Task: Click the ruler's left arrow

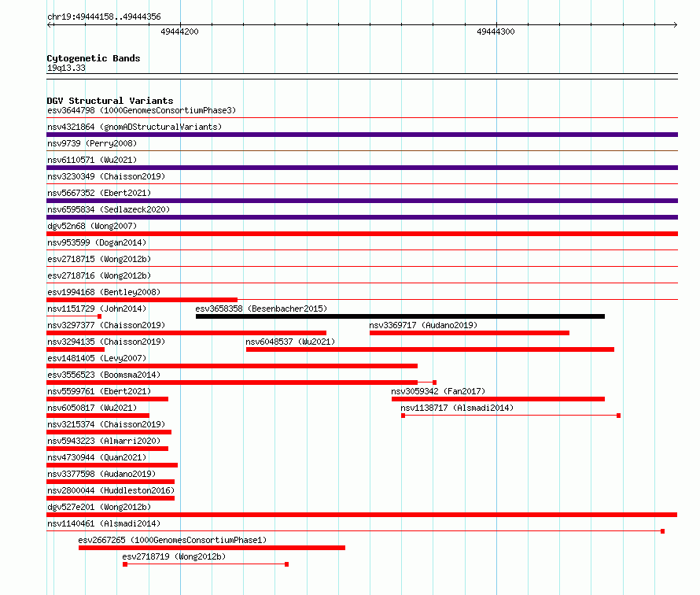Action: 50,25
